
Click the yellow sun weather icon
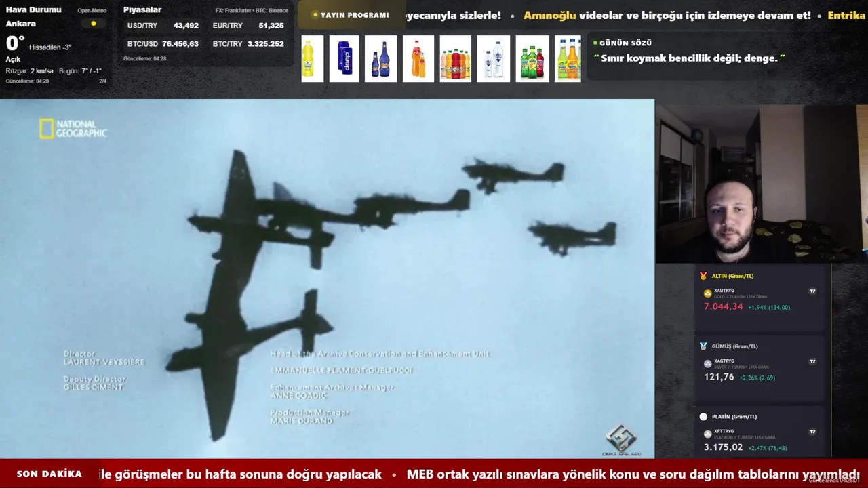[x=94, y=24]
